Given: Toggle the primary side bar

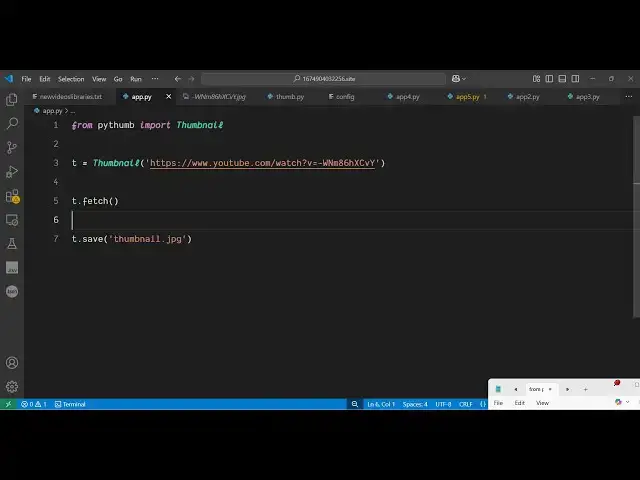Looking at the screenshot, I should pyautogui.click(x=549, y=79).
